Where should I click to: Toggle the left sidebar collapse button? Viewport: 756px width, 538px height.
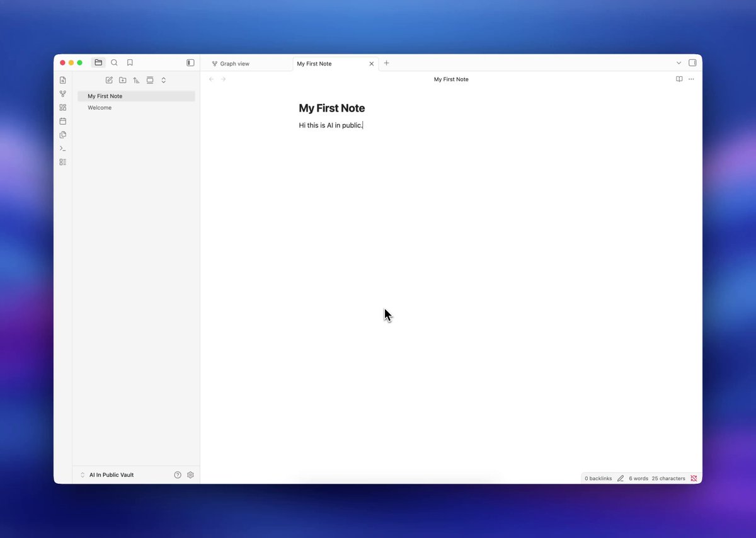tap(190, 62)
